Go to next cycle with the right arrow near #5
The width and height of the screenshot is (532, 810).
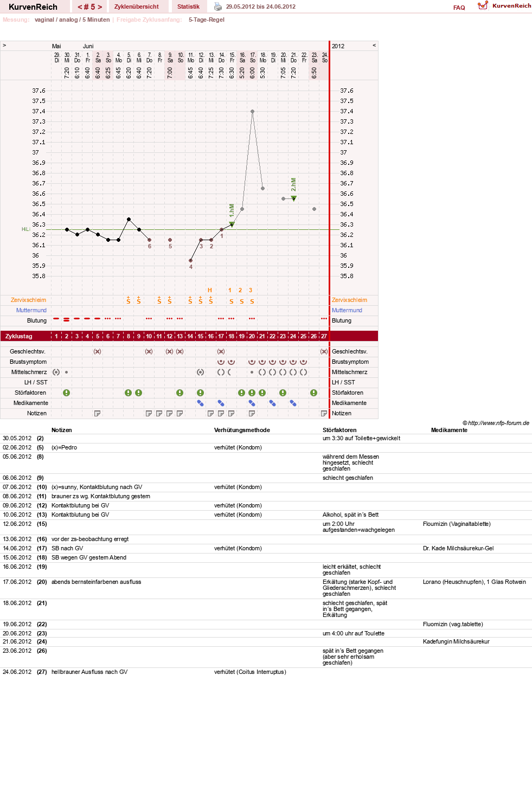(x=100, y=7)
